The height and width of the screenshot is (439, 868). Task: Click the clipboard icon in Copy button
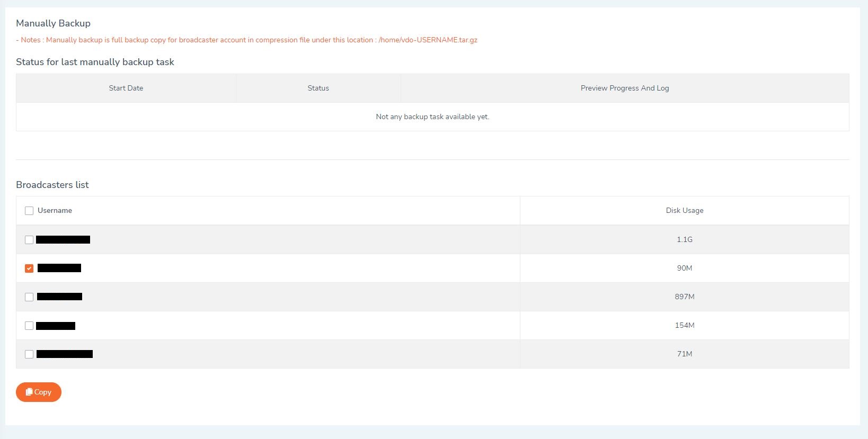29,392
